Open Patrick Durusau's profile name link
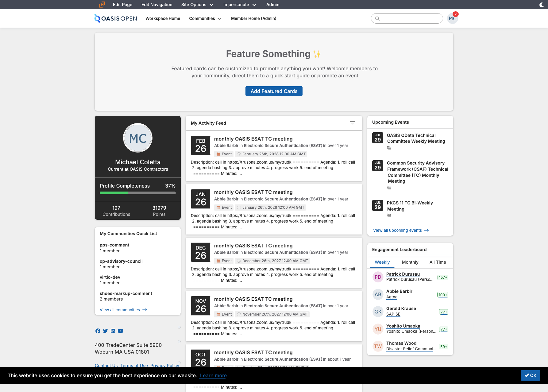The image size is (548, 392). pyautogui.click(x=403, y=274)
